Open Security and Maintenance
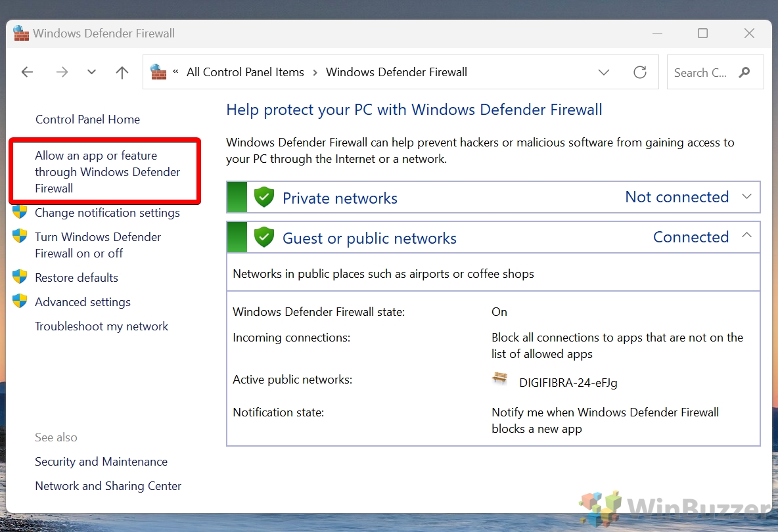This screenshot has height=532, width=778. tap(101, 462)
